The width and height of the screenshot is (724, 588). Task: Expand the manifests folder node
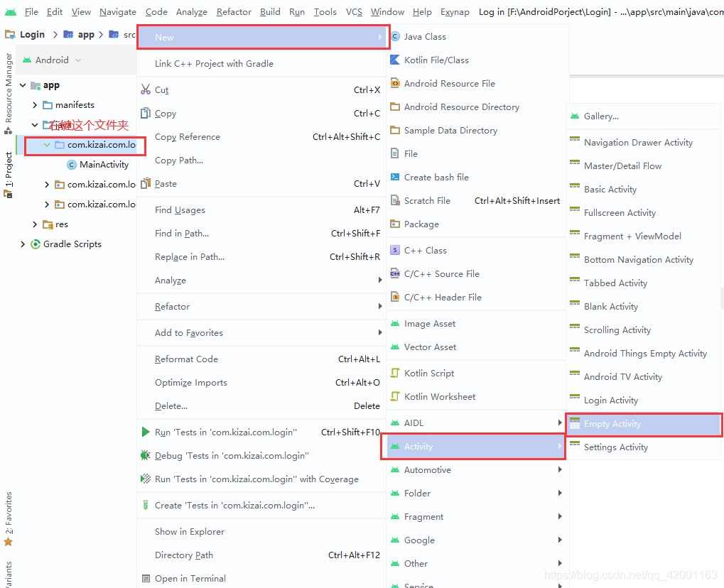click(35, 105)
